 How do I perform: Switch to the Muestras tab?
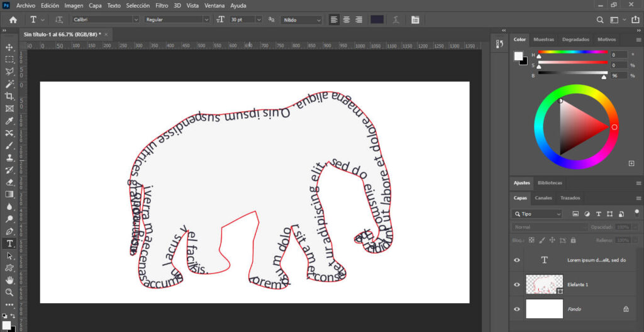(x=544, y=40)
